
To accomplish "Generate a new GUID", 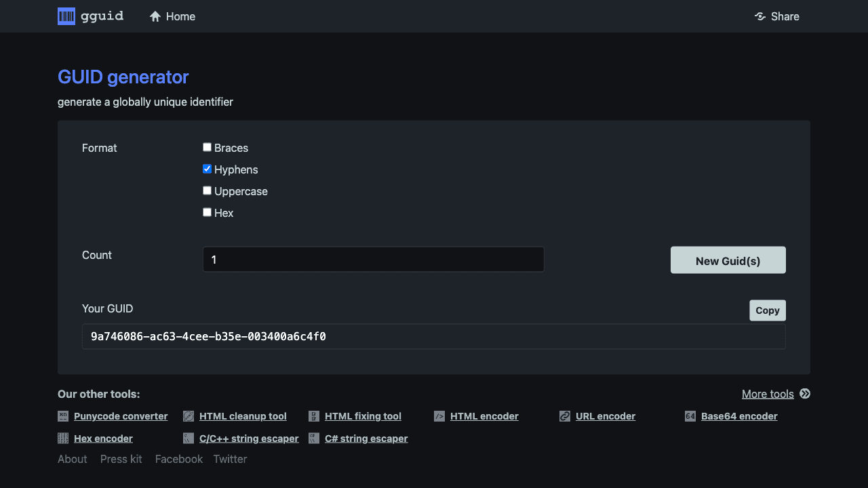I will [728, 260].
